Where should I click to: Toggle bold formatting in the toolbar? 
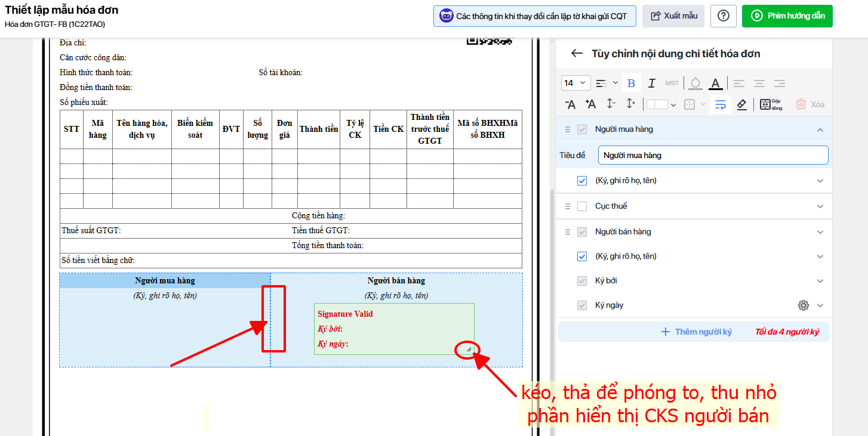(x=631, y=84)
